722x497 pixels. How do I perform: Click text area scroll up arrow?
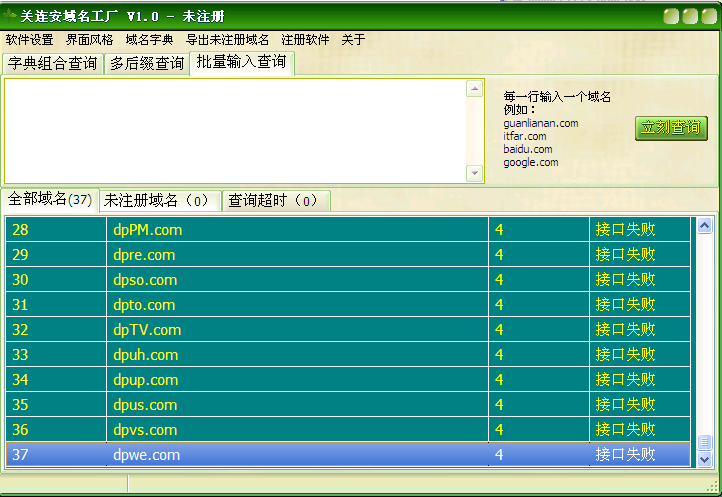474,88
